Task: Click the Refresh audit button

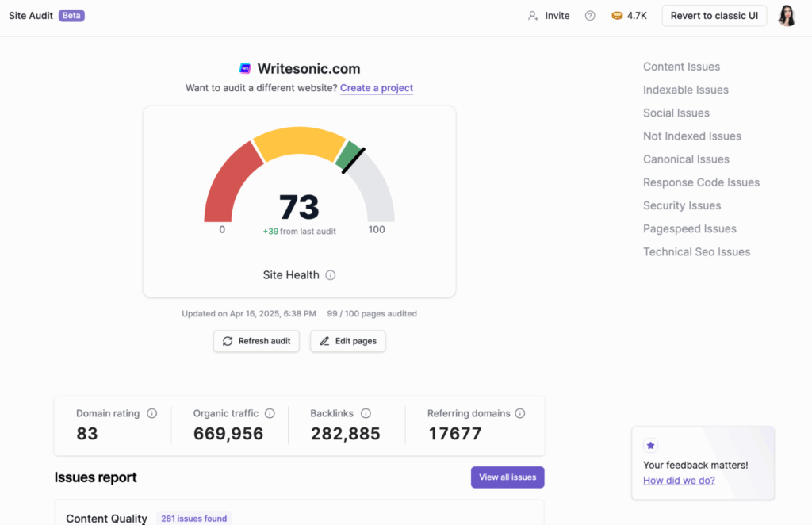Action: pyautogui.click(x=255, y=341)
